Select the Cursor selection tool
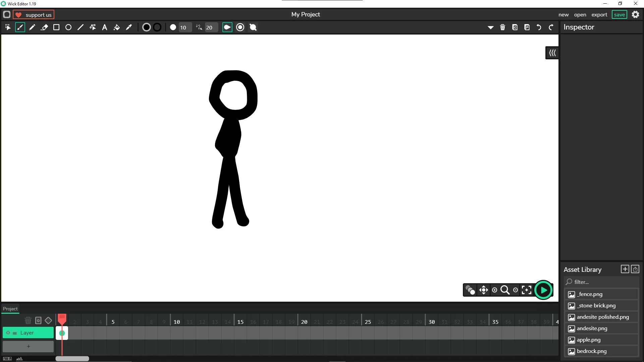This screenshot has width=644, height=362. click(8, 27)
